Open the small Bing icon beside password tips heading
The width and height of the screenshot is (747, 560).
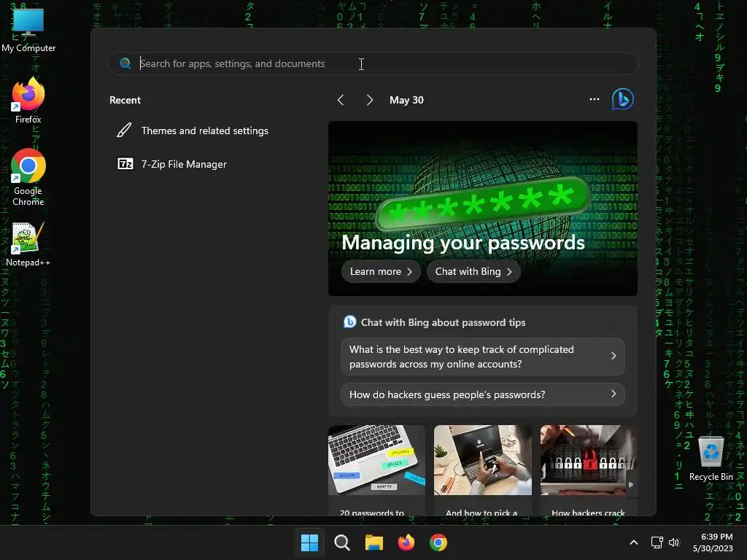(x=349, y=322)
